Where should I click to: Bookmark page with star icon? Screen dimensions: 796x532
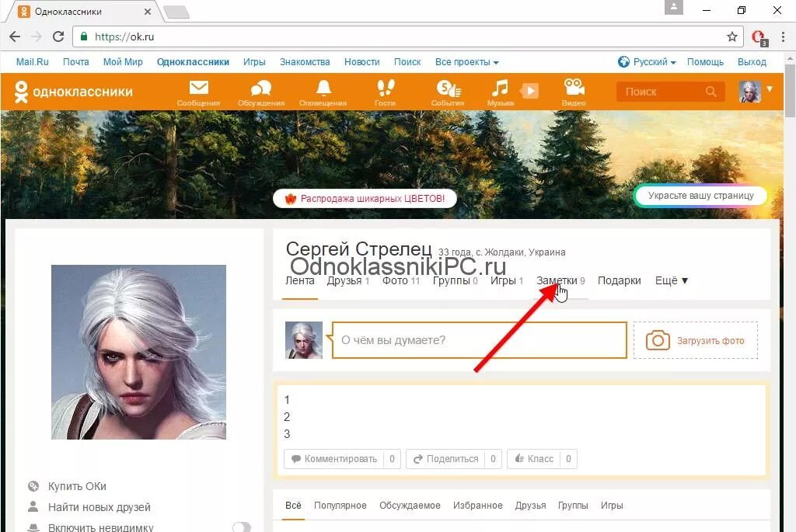point(732,37)
